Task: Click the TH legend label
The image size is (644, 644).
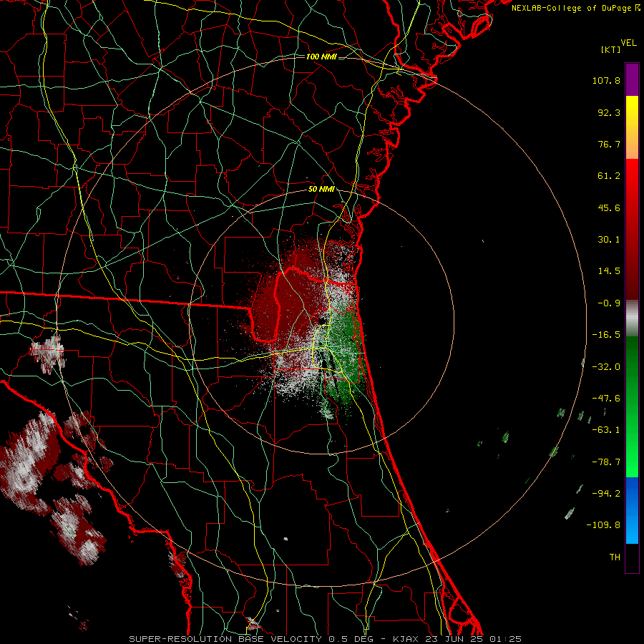Action: pos(615,557)
